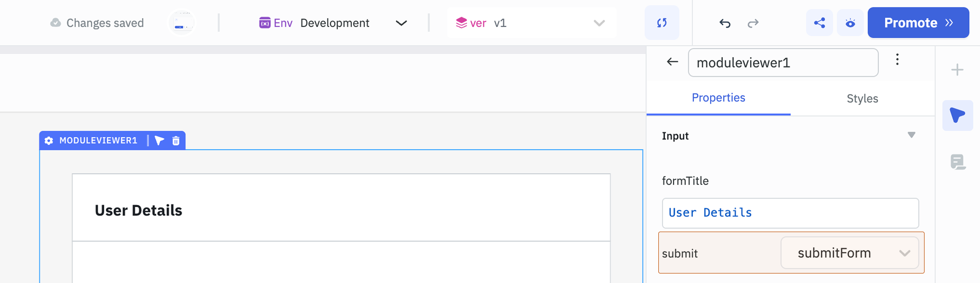Open the share icon in the top bar
This screenshot has height=283, width=980.
(819, 22)
